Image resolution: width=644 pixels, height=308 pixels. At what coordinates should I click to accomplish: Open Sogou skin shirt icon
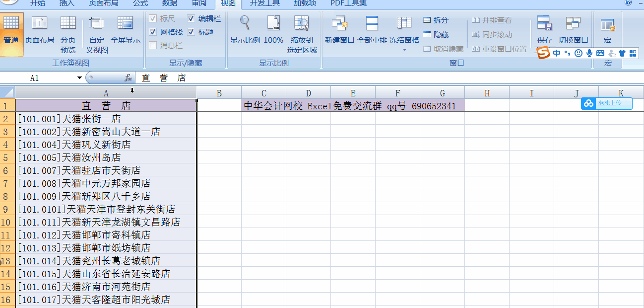(x=622, y=53)
